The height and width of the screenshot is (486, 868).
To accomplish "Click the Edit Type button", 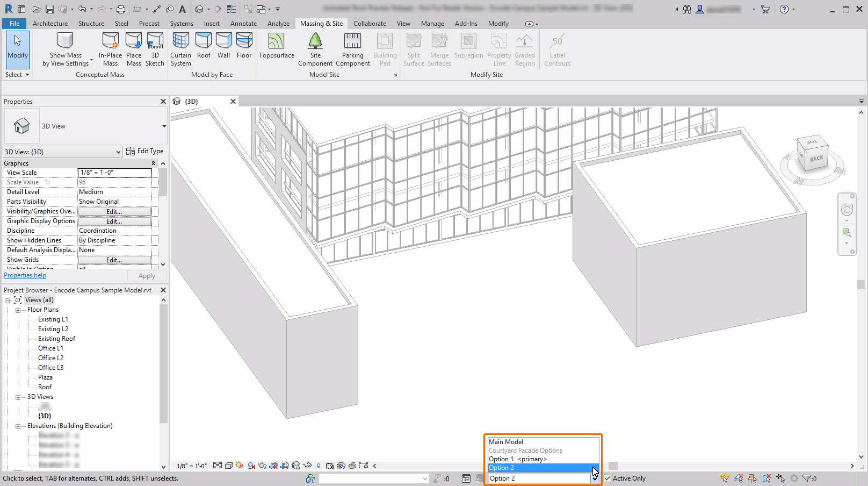I will (145, 152).
